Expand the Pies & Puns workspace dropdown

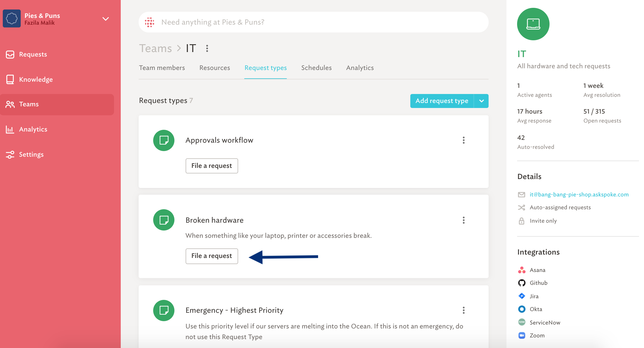tap(106, 19)
